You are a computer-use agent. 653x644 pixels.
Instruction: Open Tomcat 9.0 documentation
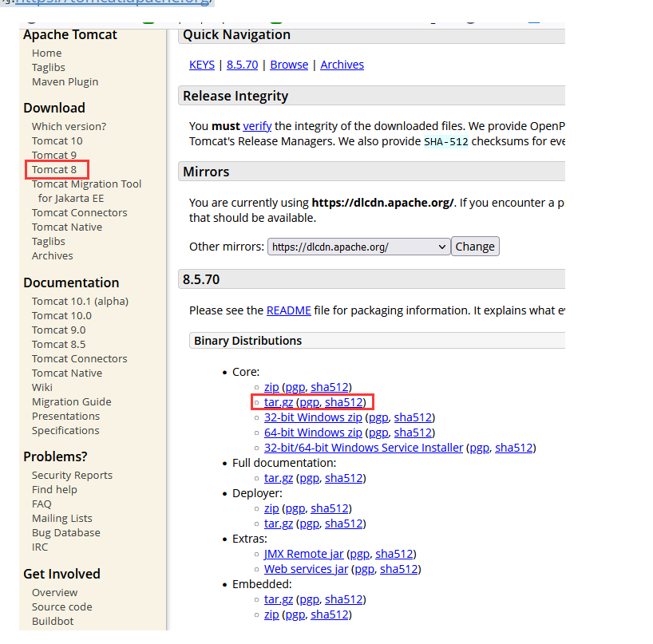tap(59, 330)
